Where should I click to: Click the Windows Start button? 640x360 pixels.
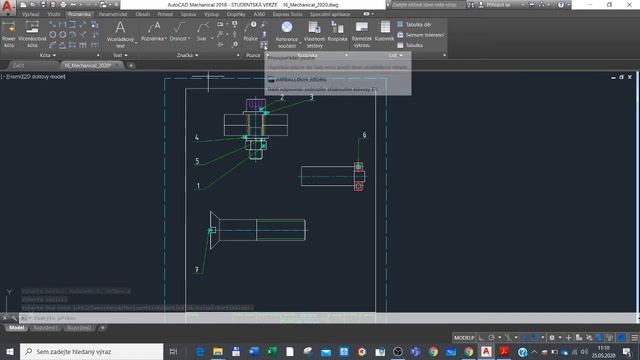pos(10,351)
